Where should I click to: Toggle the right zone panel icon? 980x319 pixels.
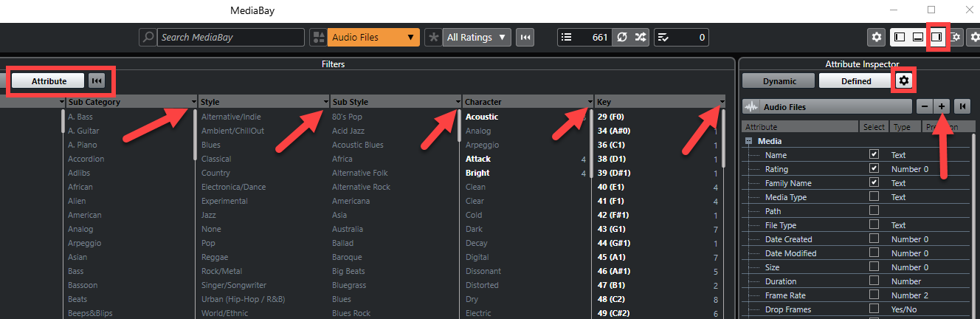936,37
